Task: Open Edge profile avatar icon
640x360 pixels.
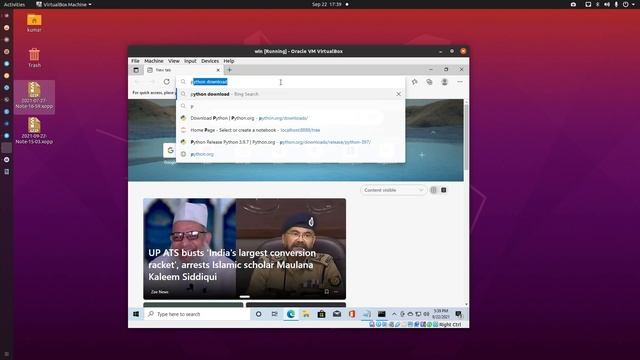Action: [444, 82]
